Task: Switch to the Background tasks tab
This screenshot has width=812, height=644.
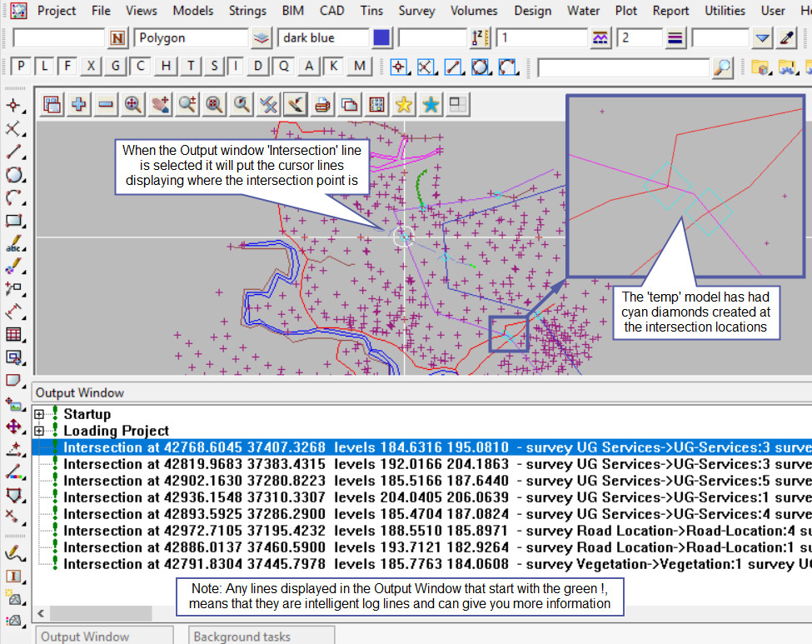Action: (242, 637)
